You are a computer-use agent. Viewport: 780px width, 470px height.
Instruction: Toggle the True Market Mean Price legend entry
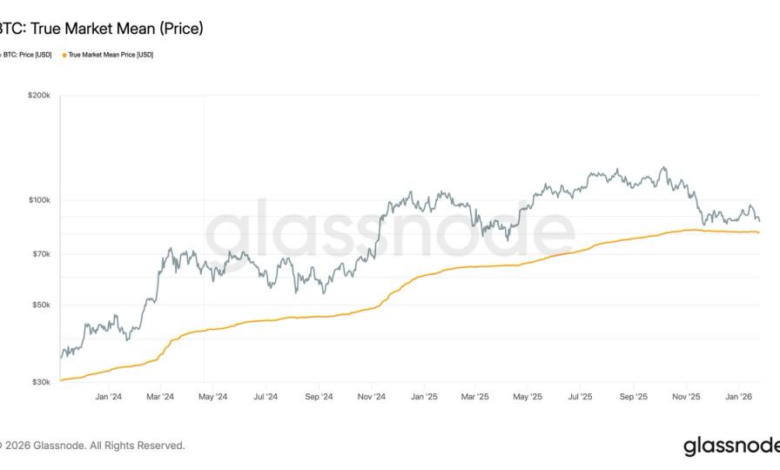coord(112,54)
